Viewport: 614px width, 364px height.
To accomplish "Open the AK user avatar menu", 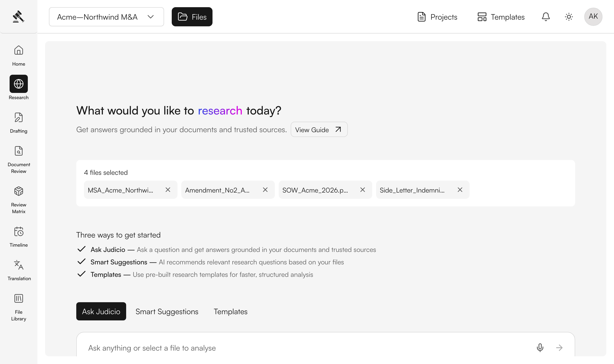I will 593,17.
